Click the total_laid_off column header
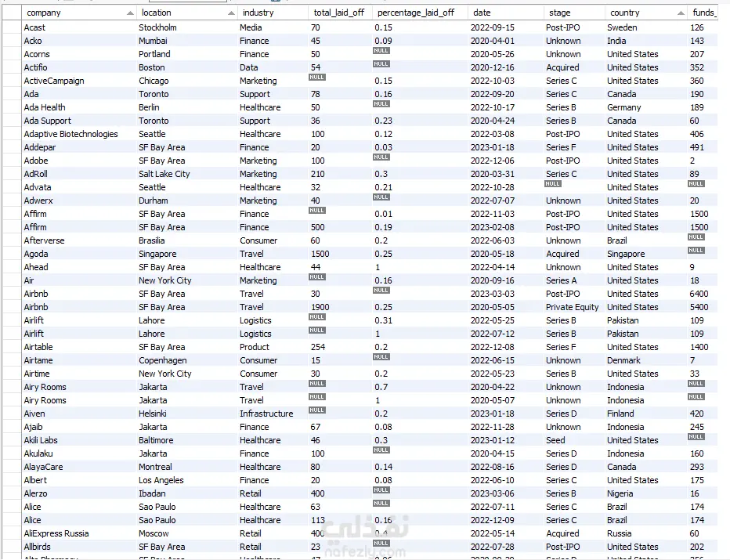This screenshot has width=730, height=560. pos(340,13)
